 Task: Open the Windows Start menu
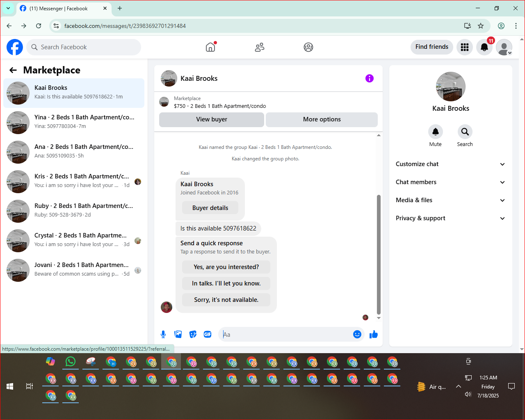[10, 386]
